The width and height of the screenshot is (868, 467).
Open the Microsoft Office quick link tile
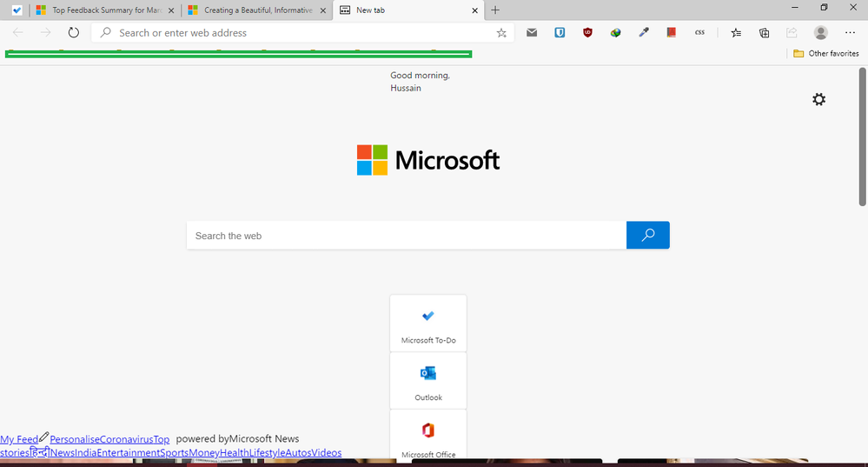pos(427,434)
